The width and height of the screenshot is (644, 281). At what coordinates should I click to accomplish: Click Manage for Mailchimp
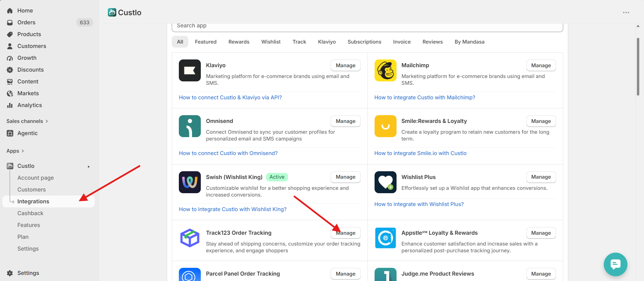541,66
